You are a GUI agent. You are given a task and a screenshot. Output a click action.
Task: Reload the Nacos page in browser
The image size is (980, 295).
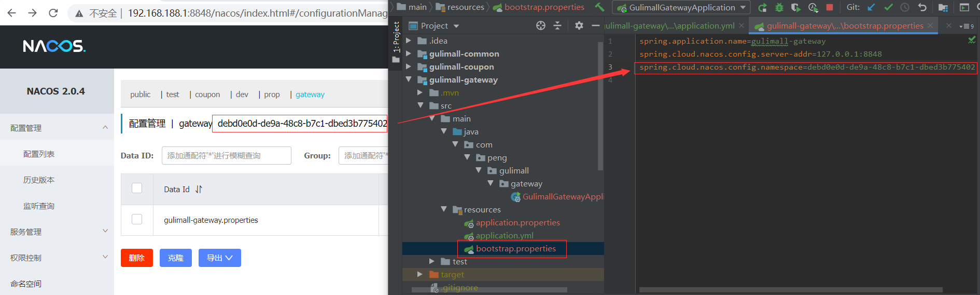[53, 12]
